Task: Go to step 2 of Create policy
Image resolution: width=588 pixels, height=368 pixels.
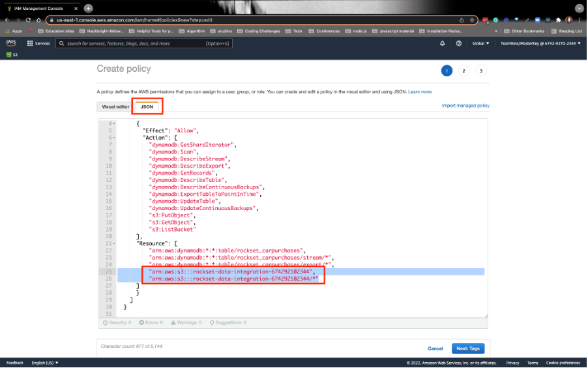Action: [464, 71]
